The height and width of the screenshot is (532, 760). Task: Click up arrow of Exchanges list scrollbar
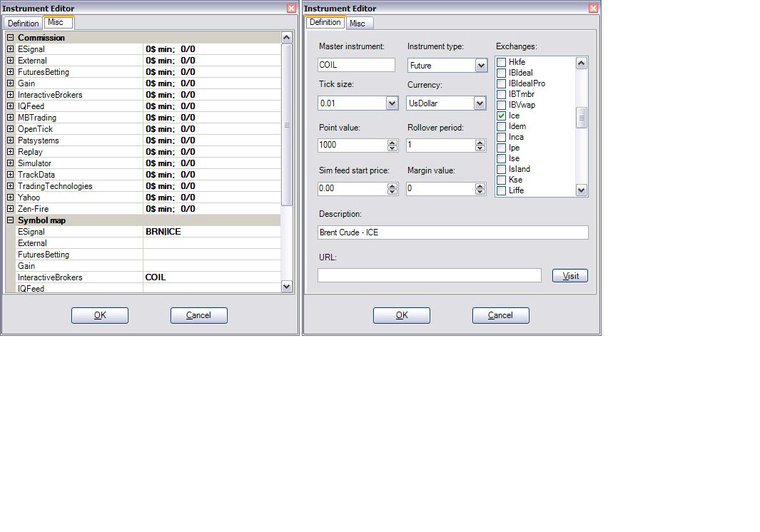coord(582,63)
